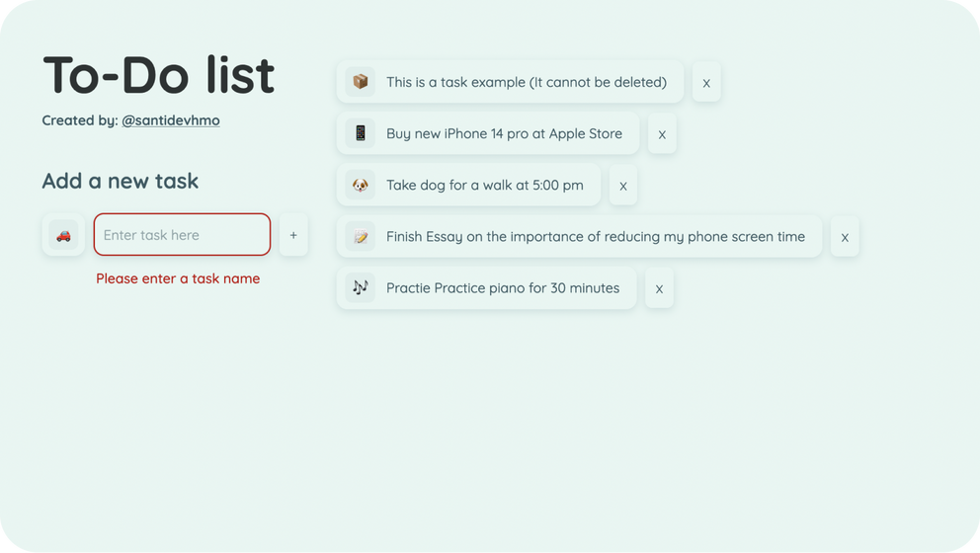
Task: Remove the Finish Essay task
Action: pos(845,237)
